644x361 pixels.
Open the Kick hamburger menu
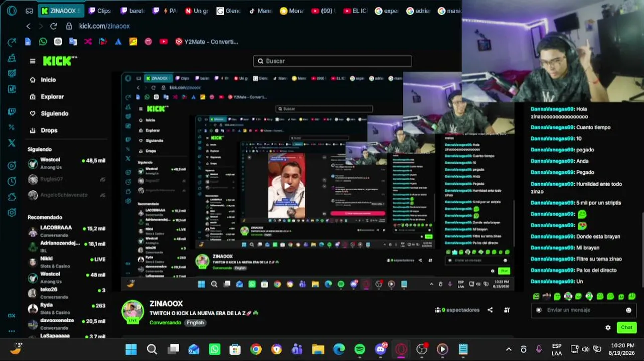click(33, 61)
